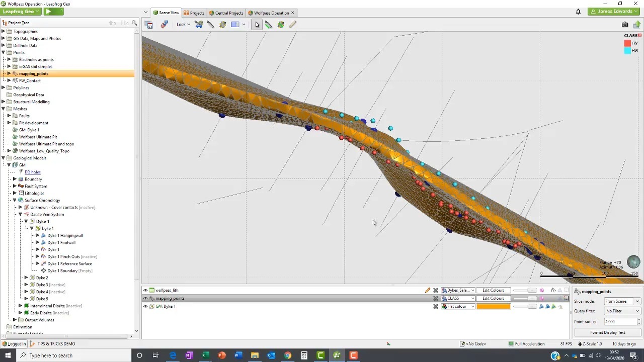Click the James Edwards account button

[x=614, y=12]
